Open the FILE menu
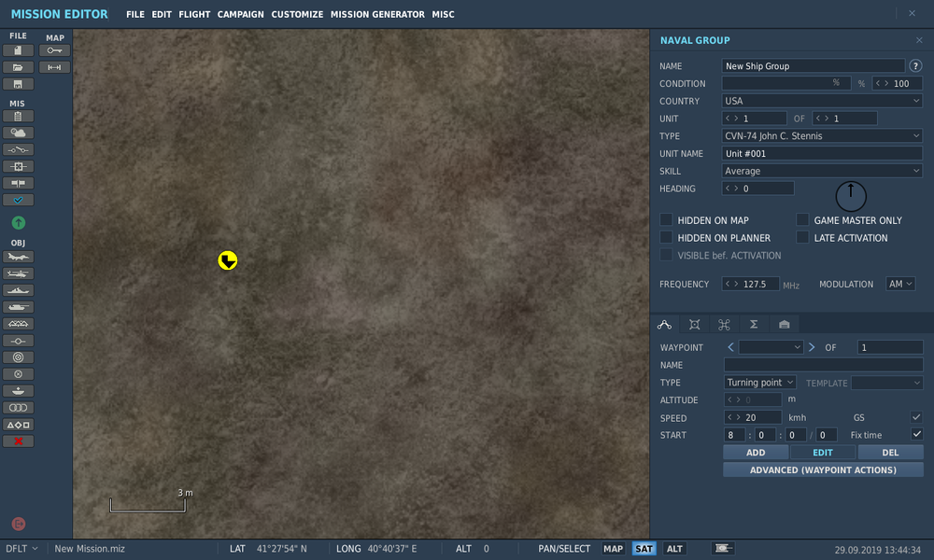Viewport: 934px width, 560px height. 135,14
